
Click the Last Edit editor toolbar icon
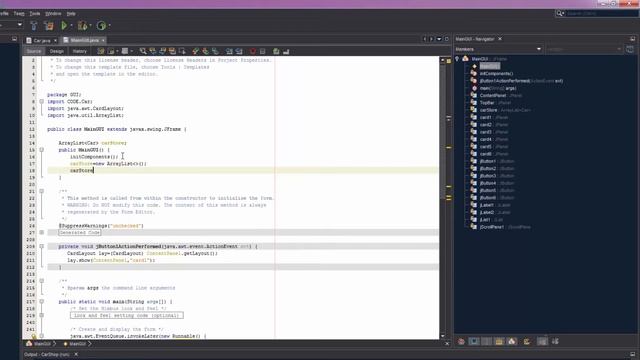click(100, 51)
